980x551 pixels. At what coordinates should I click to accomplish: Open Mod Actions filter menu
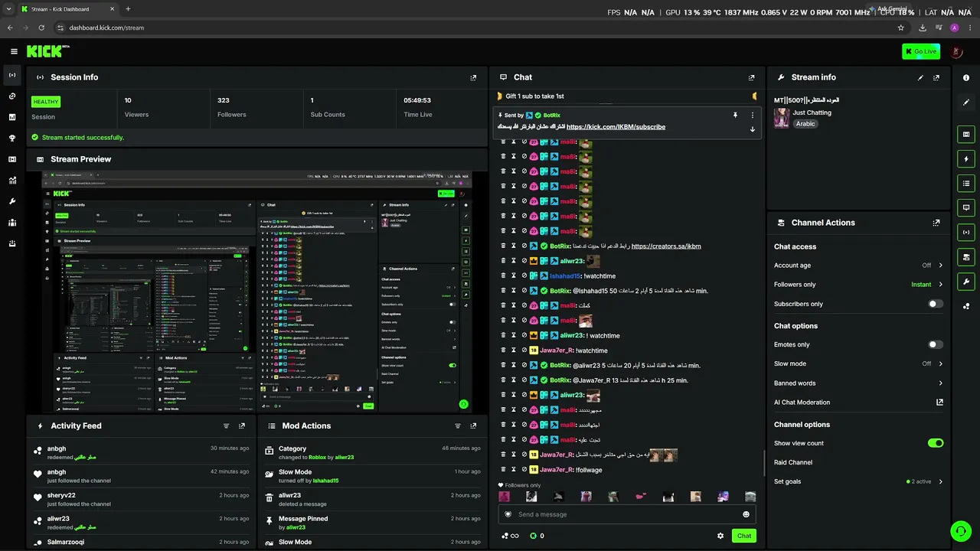click(x=458, y=426)
